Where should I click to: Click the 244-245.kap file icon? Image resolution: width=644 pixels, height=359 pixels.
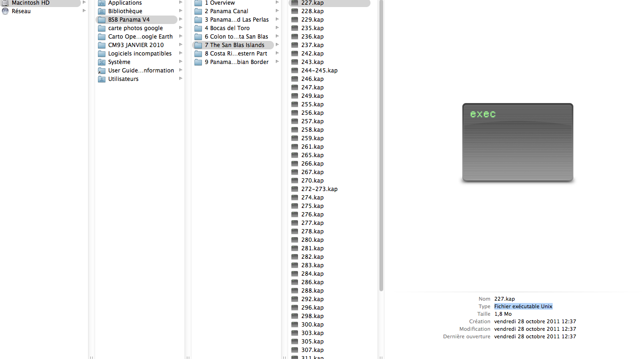[x=295, y=71]
